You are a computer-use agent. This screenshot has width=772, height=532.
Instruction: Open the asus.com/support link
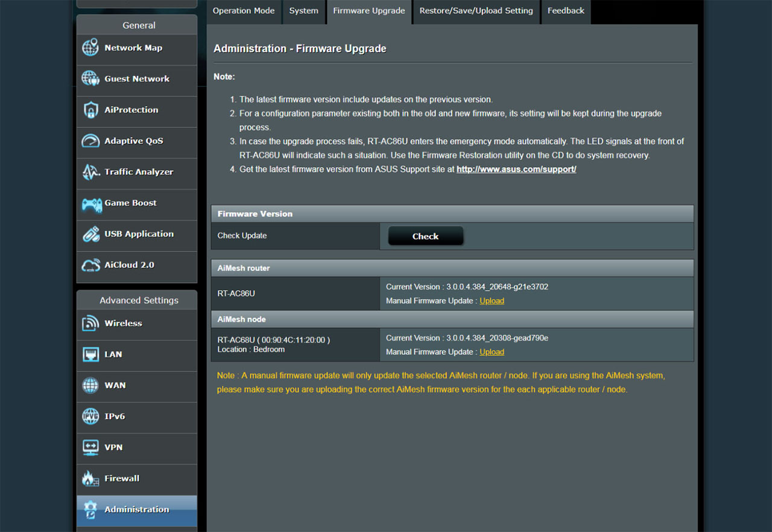(x=516, y=169)
